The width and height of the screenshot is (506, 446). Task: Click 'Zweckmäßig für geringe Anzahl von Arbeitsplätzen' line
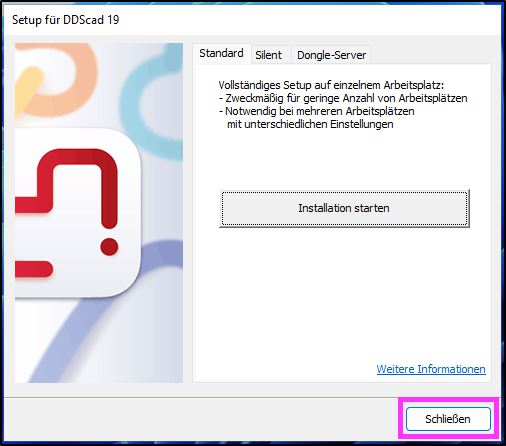(343, 98)
